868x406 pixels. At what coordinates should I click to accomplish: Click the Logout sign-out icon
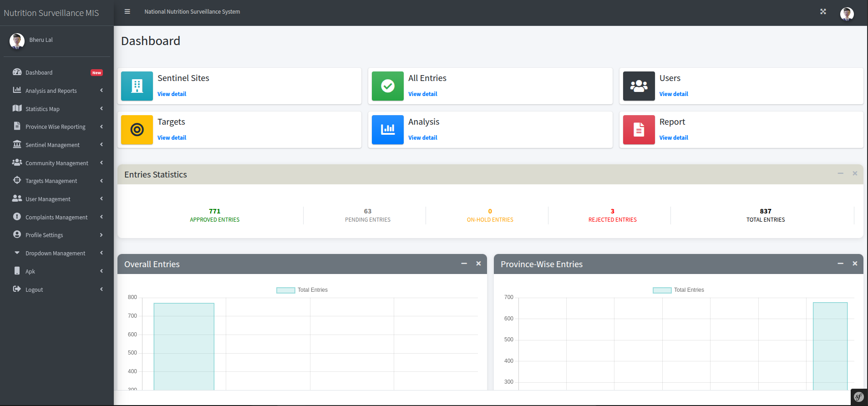17,289
